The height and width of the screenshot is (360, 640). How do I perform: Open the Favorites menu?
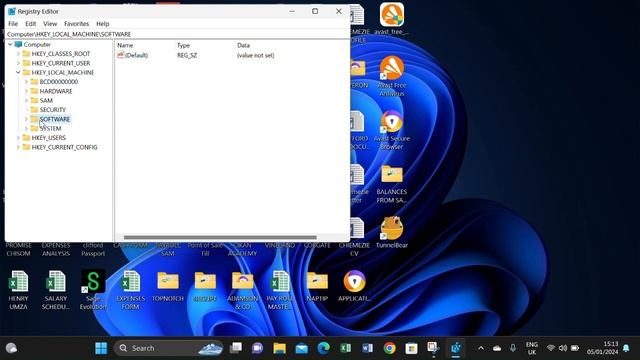[x=76, y=24]
